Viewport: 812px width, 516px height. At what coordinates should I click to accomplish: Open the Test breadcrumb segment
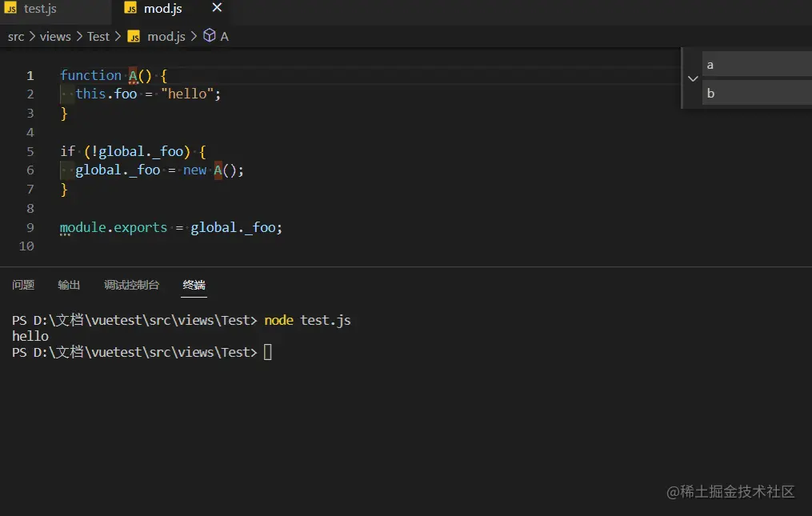(98, 37)
